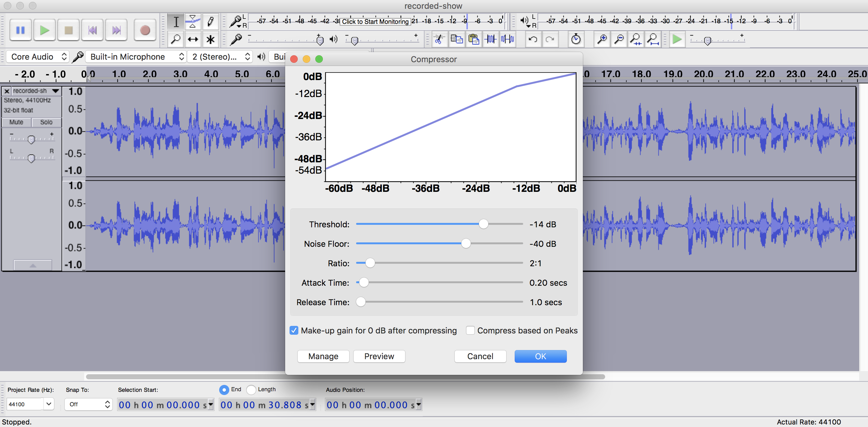Select the Selection (I-beam) tool

(176, 22)
